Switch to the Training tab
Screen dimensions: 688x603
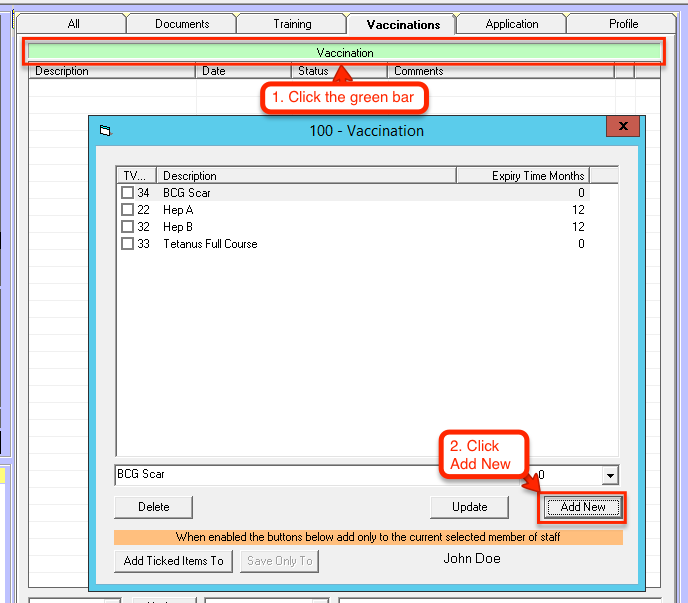pos(292,24)
